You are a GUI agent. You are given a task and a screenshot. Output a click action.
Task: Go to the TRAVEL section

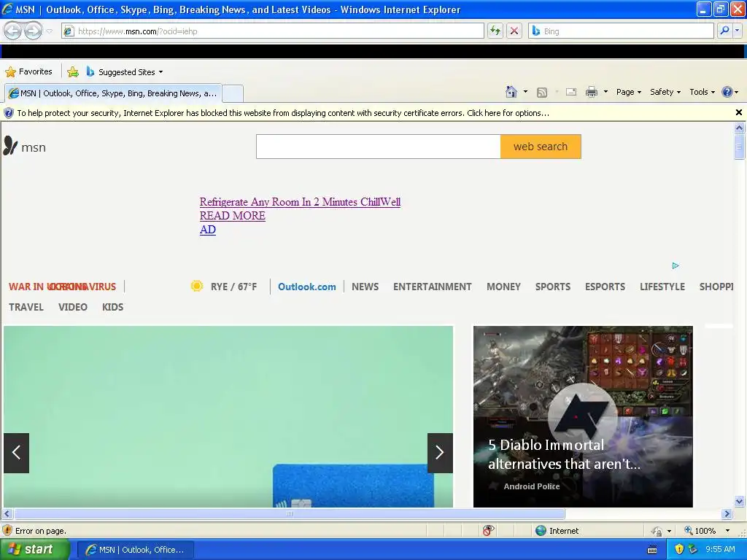coord(26,307)
